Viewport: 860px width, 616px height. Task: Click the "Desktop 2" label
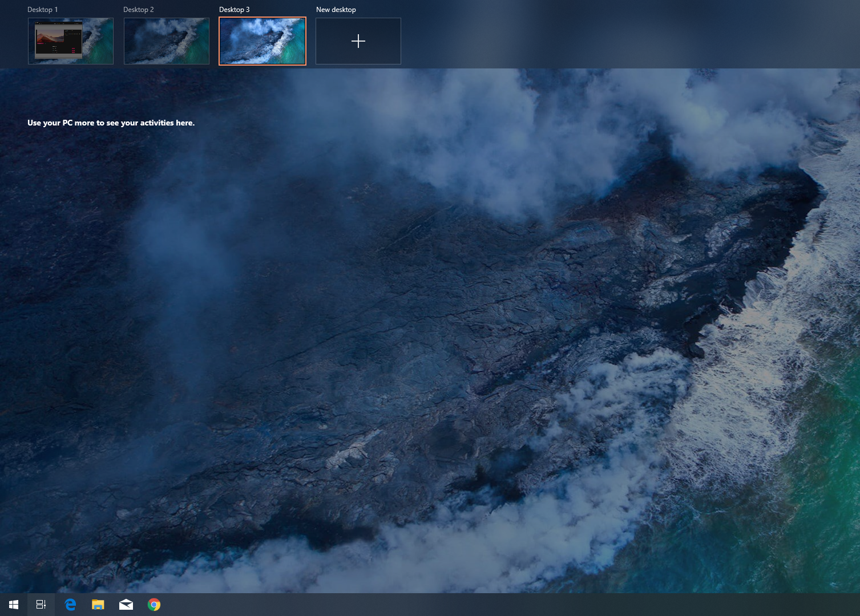click(139, 10)
